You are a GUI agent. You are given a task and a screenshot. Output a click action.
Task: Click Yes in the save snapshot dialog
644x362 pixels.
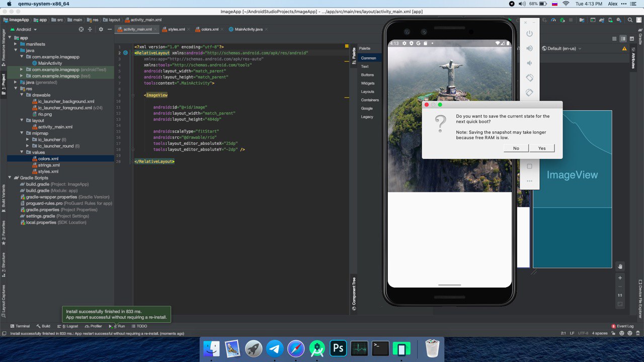[542, 148]
